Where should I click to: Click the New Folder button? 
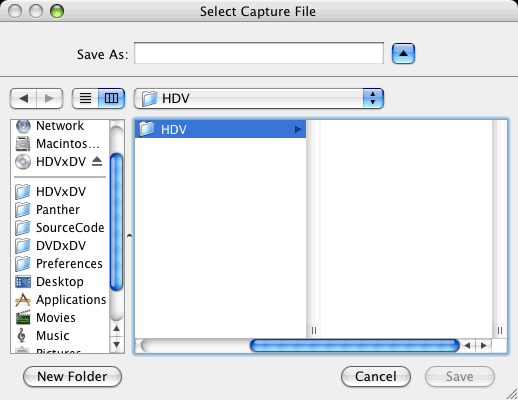click(72, 377)
